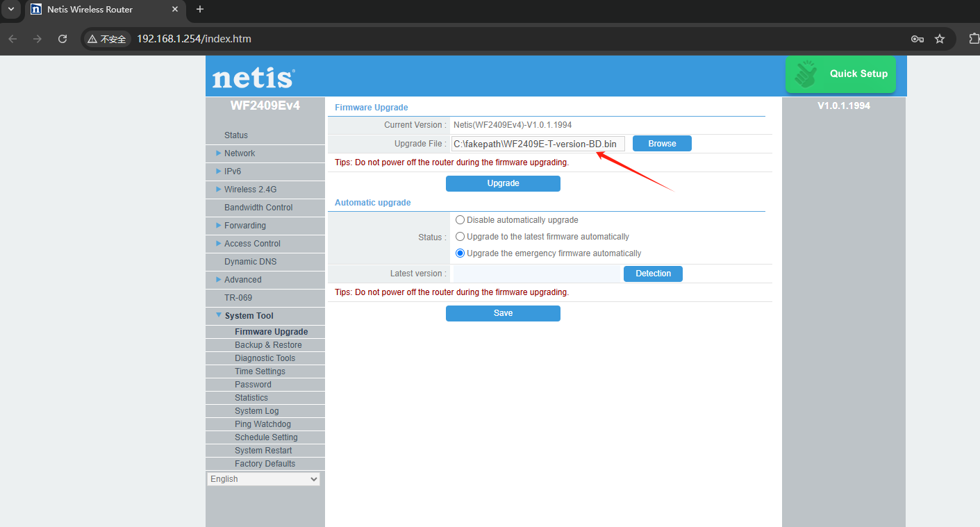Click the V1.0.1.1994 version label
Screen dimensions: 980x527
click(844, 106)
